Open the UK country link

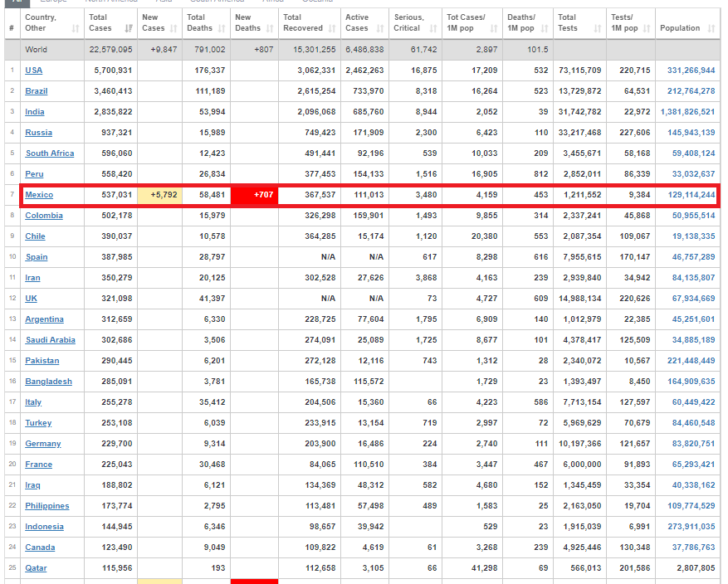pyautogui.click(x=31, y=299)
